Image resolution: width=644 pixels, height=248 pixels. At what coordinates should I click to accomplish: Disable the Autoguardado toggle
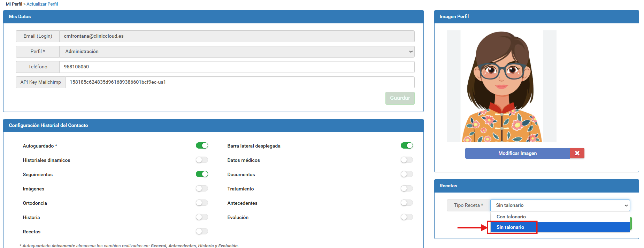pos(202,145)
